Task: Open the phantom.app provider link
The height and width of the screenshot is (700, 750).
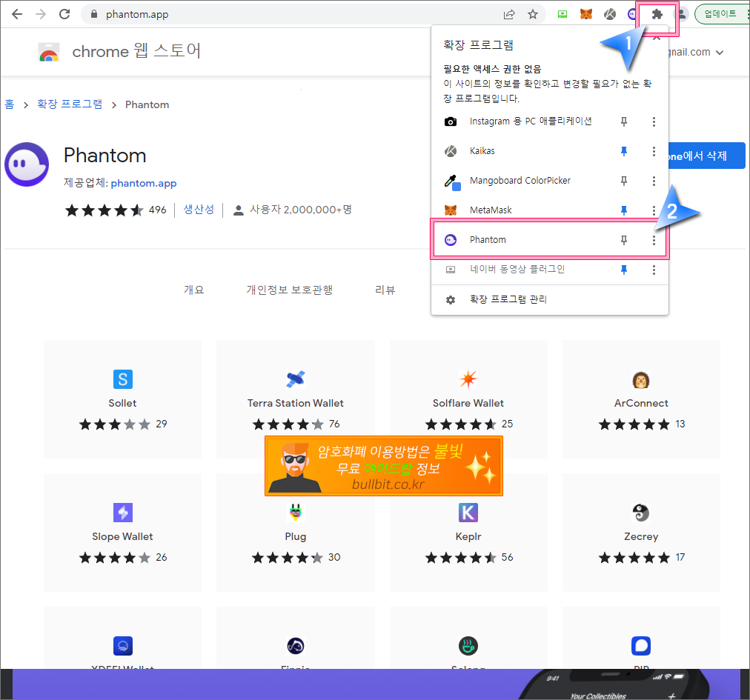Action: (144, 183)
